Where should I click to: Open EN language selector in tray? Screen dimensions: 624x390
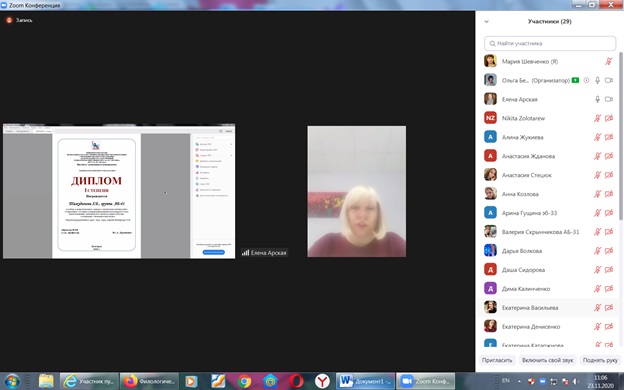pos(506,380)
